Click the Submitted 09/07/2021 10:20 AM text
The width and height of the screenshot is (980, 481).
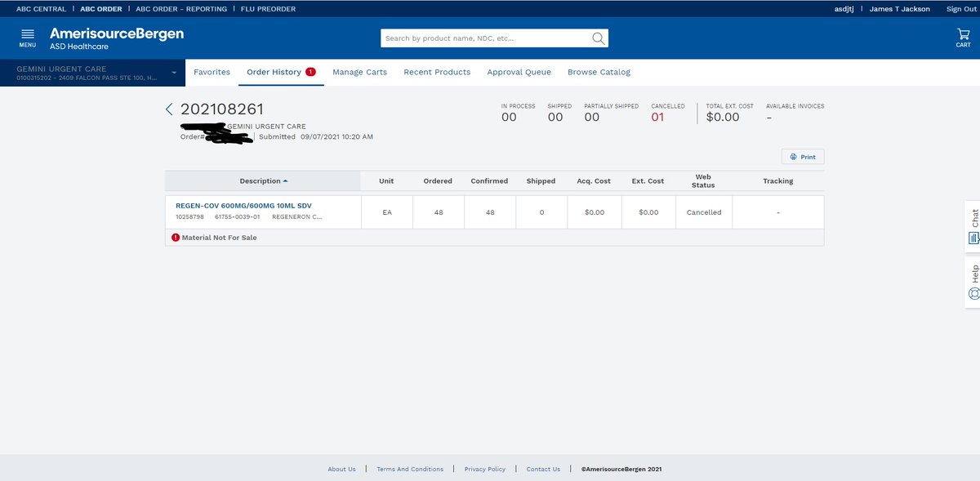click(316, 137)
